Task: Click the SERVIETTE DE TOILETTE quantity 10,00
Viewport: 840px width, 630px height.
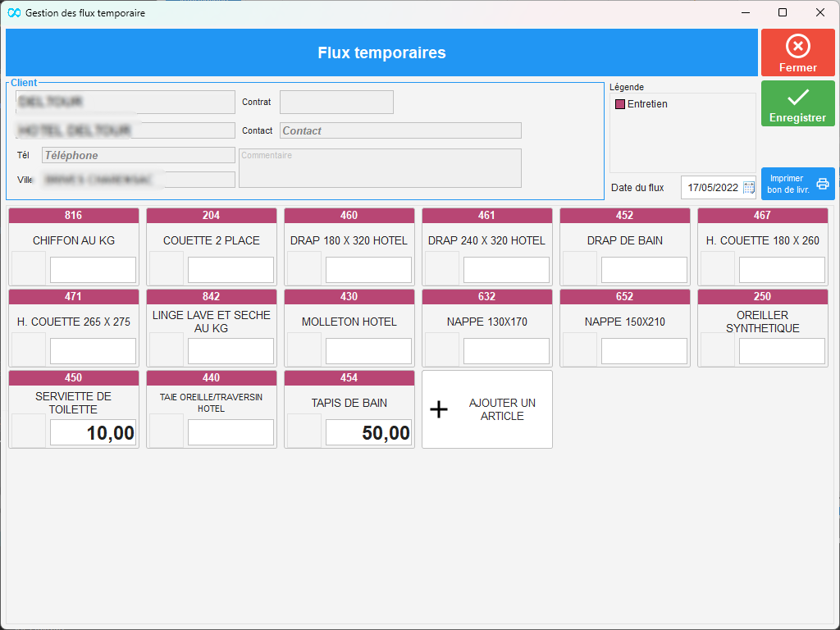Action: click(x=93, y=432)
